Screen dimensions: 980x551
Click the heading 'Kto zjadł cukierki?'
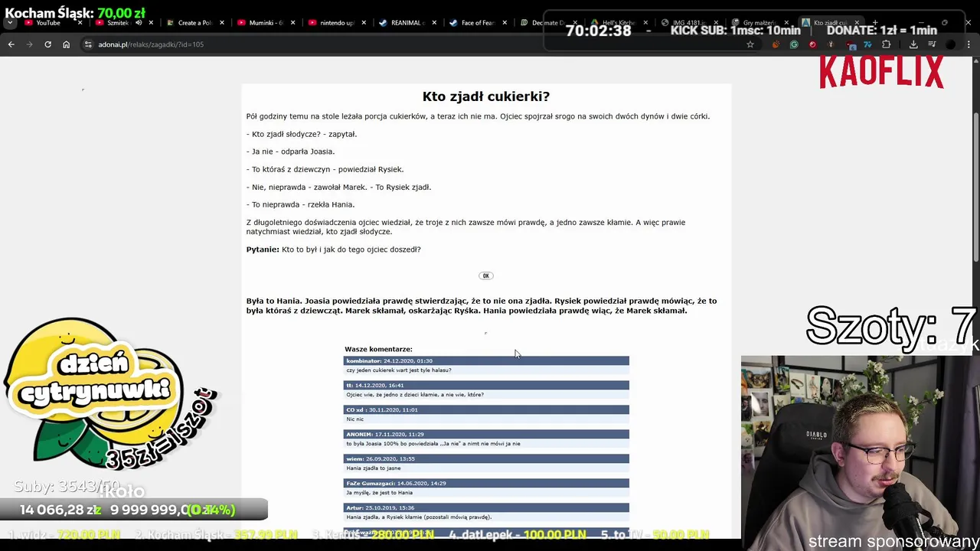[x=485, y=96]
